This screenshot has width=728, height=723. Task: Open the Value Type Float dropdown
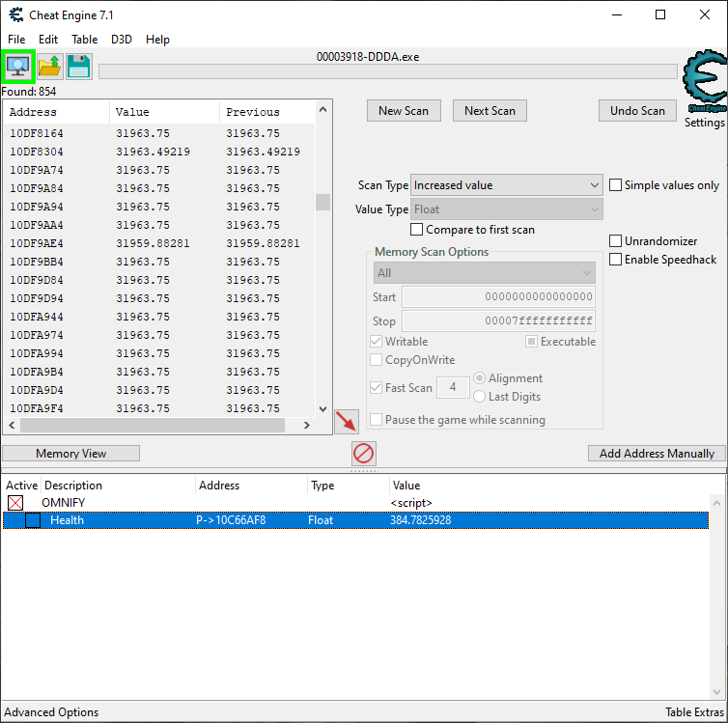point(507,209)
